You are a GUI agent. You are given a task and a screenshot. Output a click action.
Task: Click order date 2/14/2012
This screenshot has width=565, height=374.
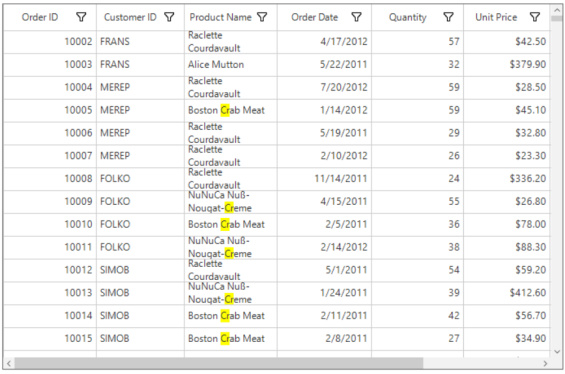(x=324, y=247)
